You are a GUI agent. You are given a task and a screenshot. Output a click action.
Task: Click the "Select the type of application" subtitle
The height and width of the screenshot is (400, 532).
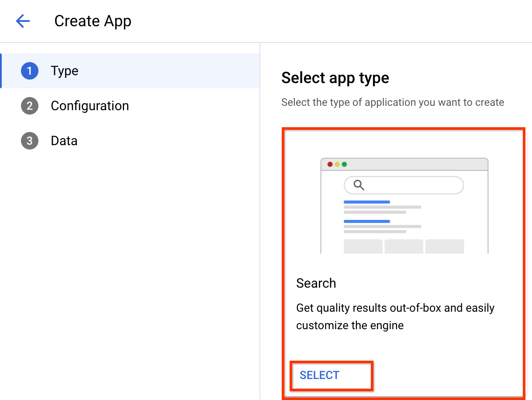click(x=392, y=102)
